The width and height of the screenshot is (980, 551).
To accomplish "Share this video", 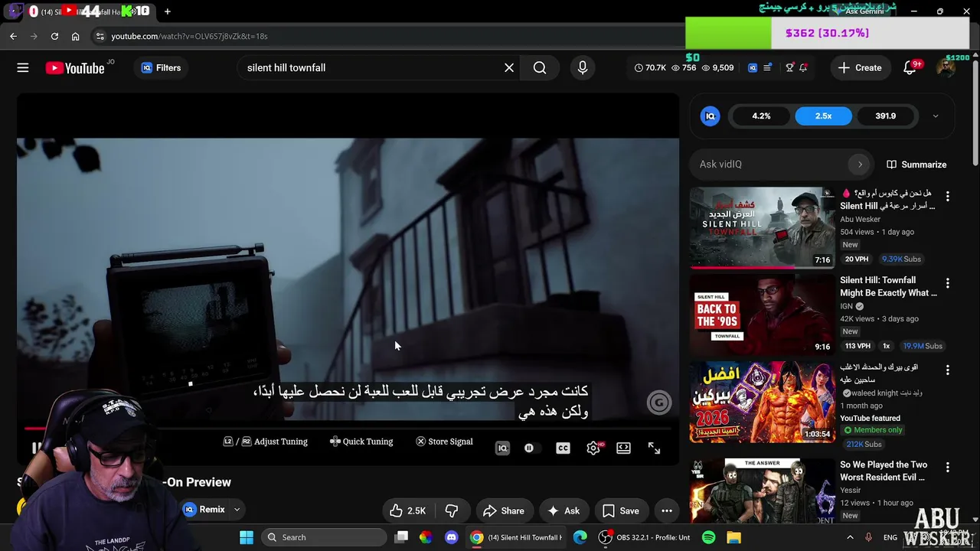I will (x=503, y=511).
